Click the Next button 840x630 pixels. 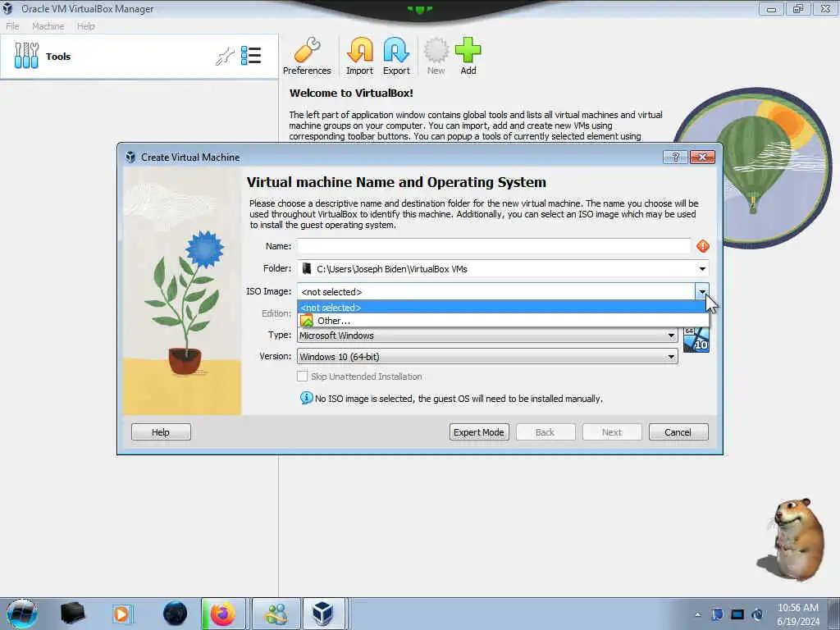pyautogui.click(x=612, y=432)
